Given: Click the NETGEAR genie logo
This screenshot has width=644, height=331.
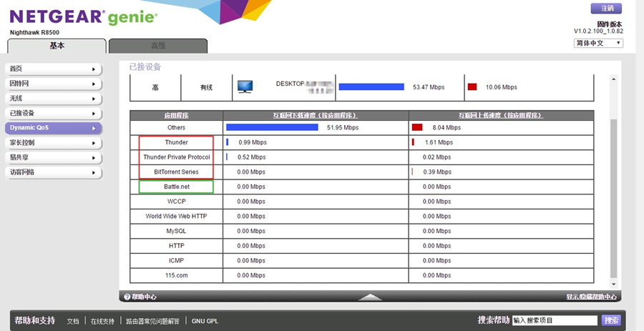Looking at the screenshot, I should pos(83,17).
